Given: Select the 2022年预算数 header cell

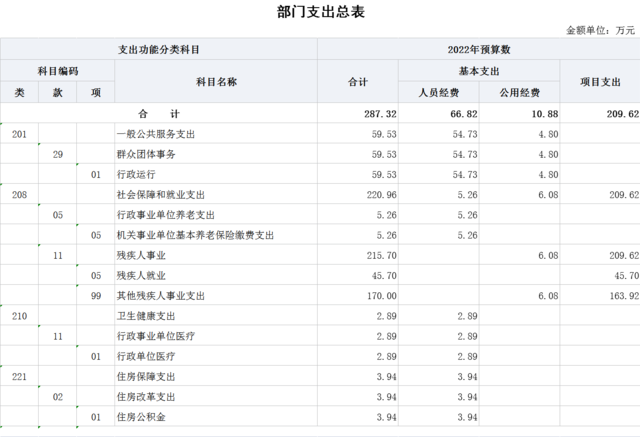Looking at the screenshot, I should pyautogui.click(x=480, y=49).
